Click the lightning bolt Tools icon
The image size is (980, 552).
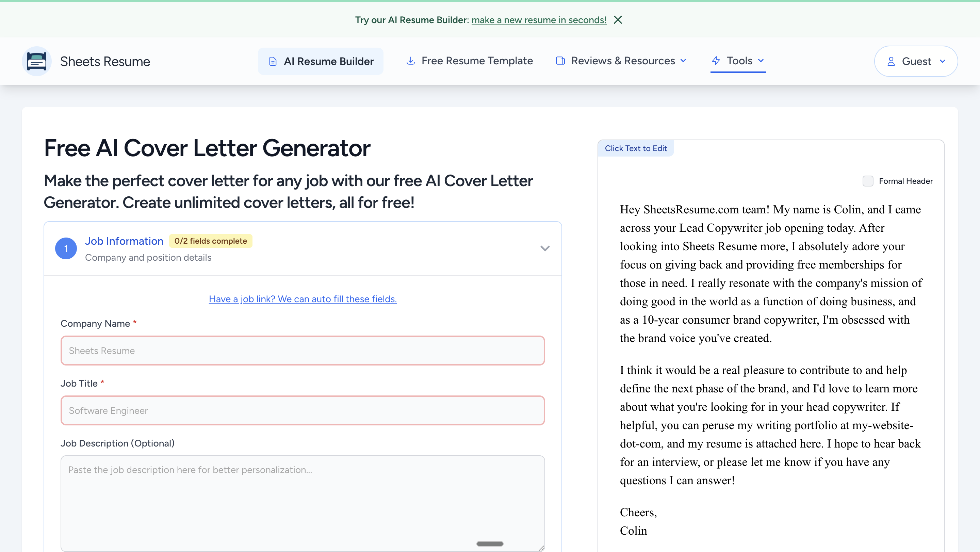716,61
